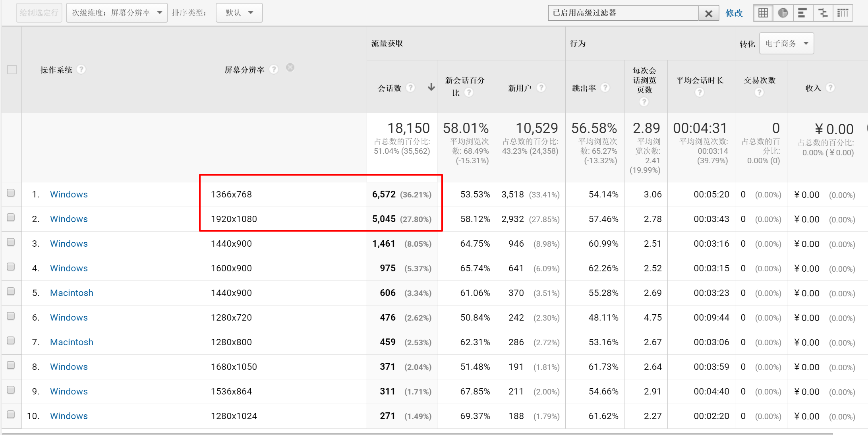Image resolution: width=868 pixels, height=435 pixels.
Task: Switch to data table view icon
Action: click(x=763, y=13)
